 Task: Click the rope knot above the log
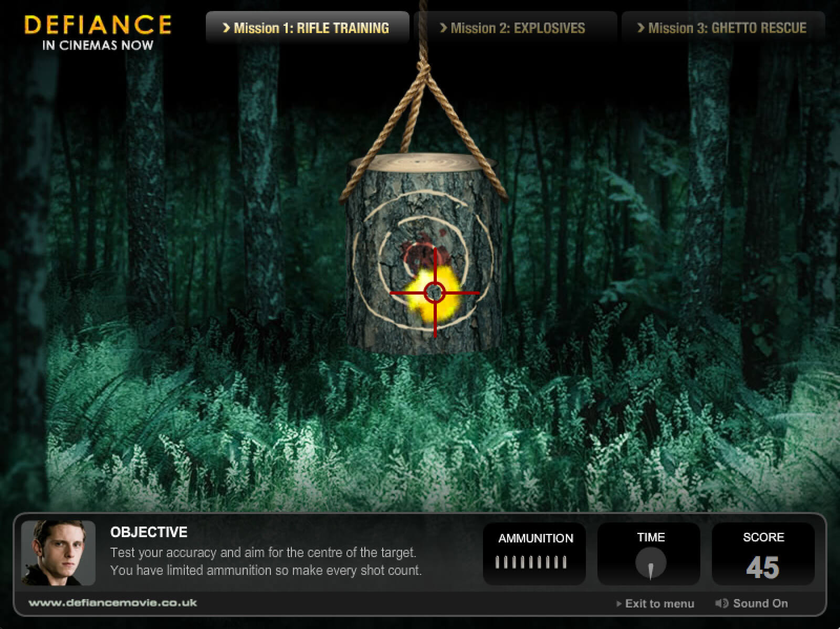point(423,67)
